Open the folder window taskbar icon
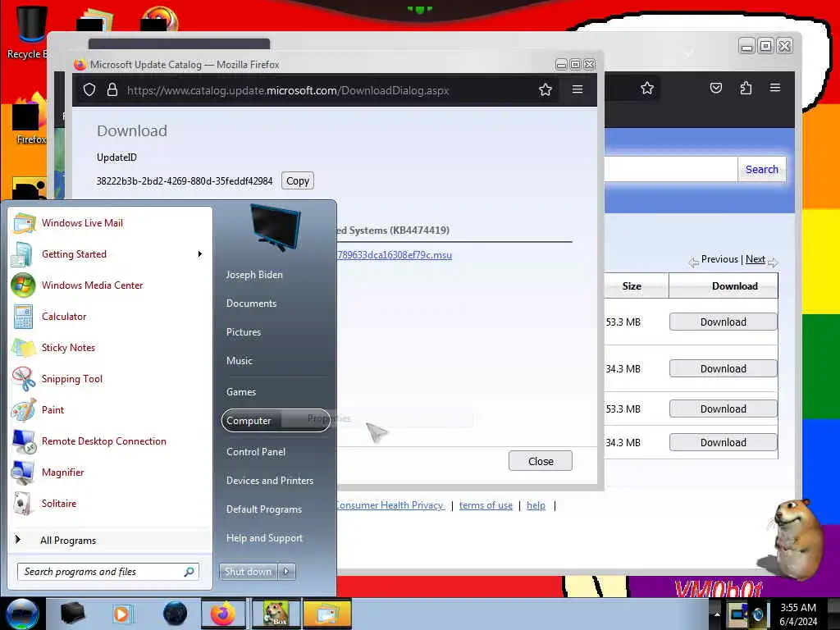 (326, 614)
